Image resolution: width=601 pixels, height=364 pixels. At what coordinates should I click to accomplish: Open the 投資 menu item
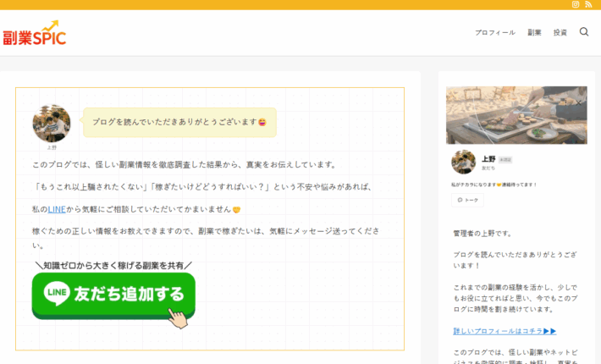(560, 32)
